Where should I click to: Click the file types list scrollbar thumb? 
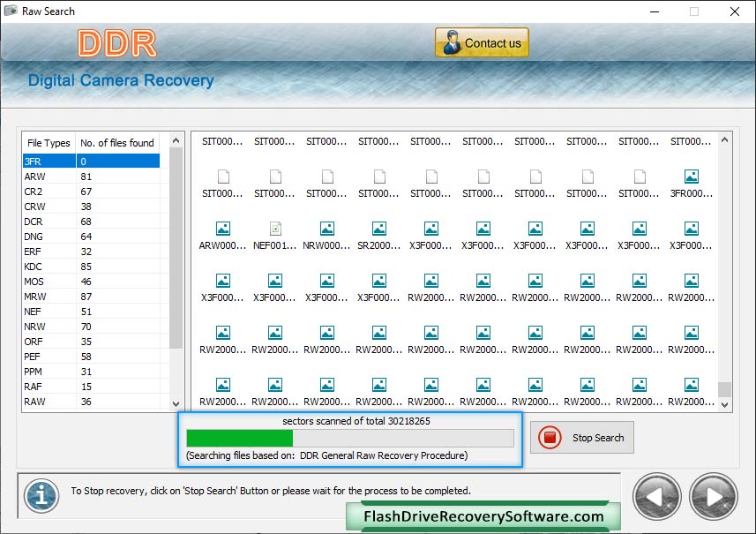point(176,247)
